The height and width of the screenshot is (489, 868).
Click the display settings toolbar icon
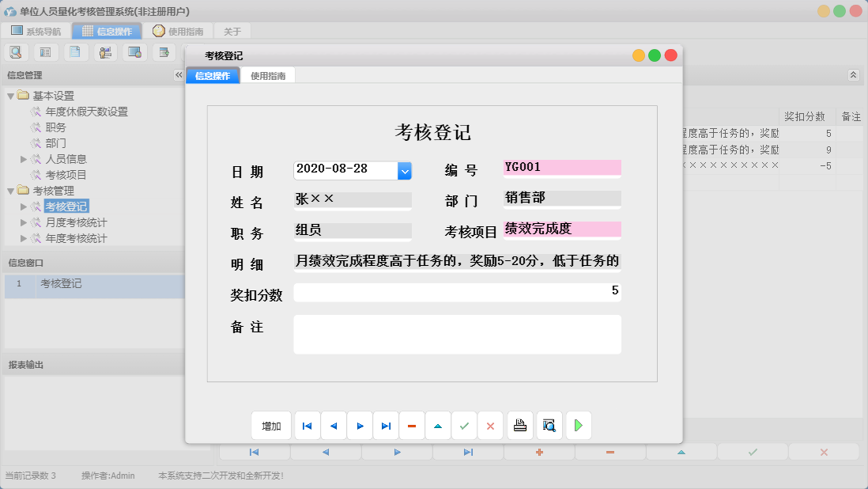[x=134, y=51]
